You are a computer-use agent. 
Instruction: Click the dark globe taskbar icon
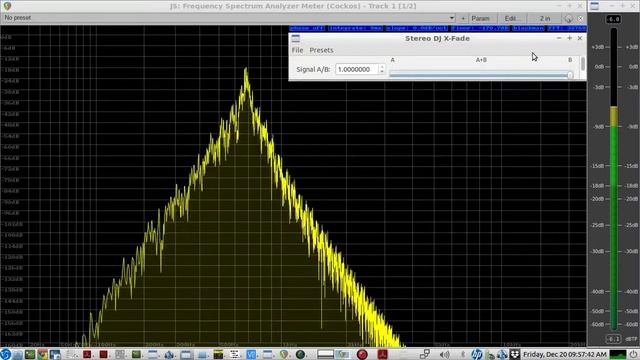click(x=300, y=354)
